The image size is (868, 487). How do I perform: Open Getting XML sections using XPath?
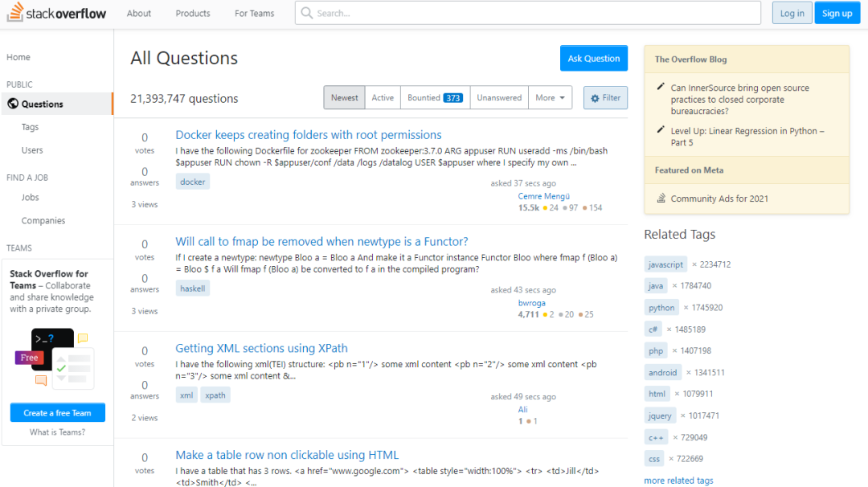coord(261,348)
